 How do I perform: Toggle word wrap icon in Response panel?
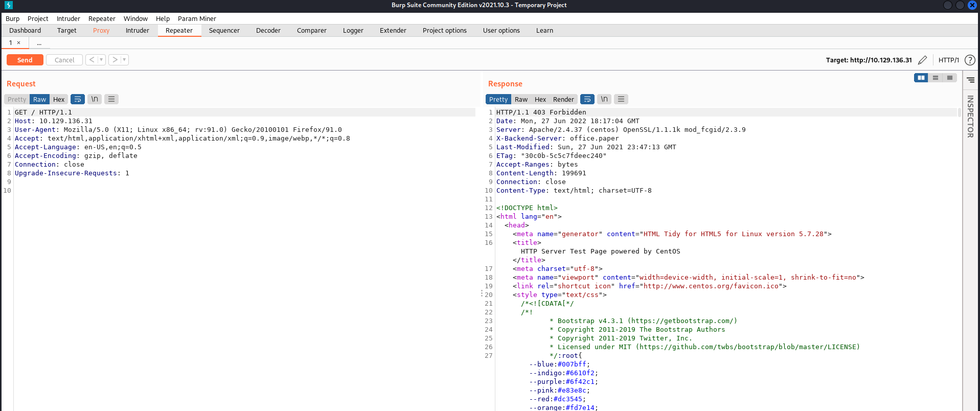tap(587, 99)
